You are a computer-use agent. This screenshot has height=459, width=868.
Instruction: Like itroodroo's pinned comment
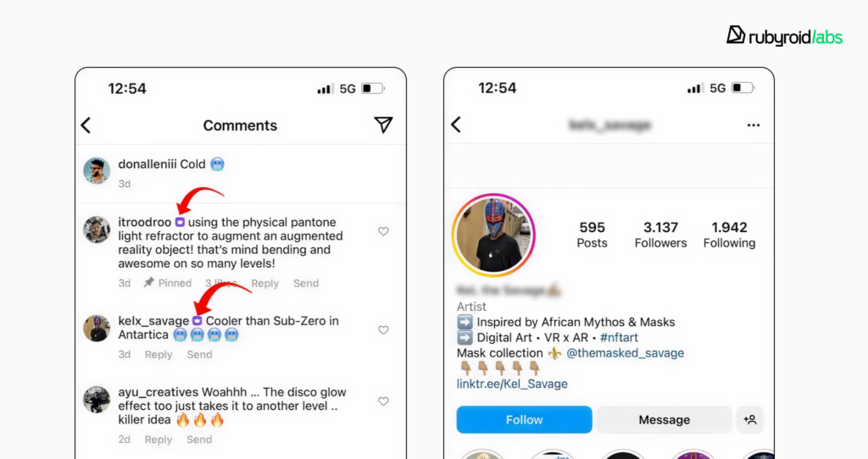click(x=383, y=231)
